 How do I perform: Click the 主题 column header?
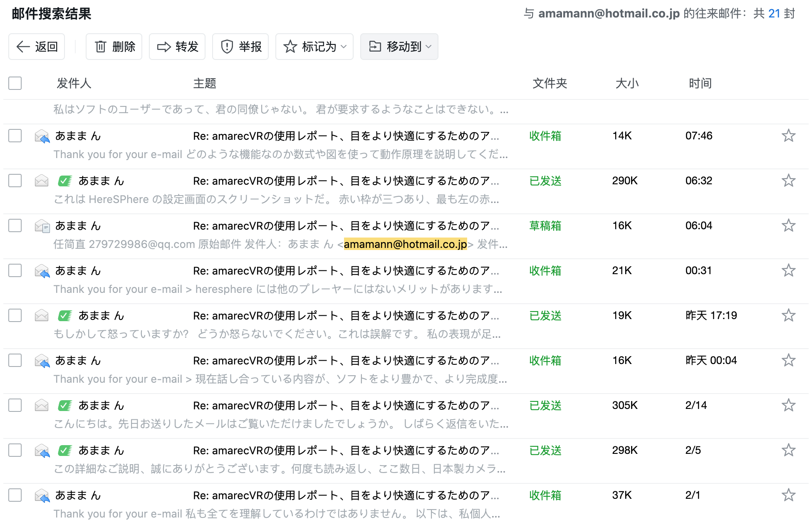click(x=205, y=83)
